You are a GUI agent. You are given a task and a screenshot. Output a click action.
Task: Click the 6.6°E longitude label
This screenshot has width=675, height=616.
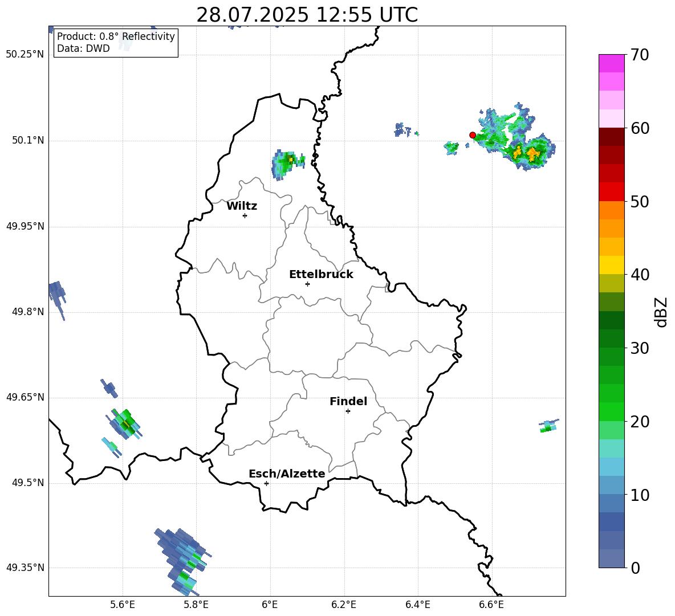(x=491, y=605)
